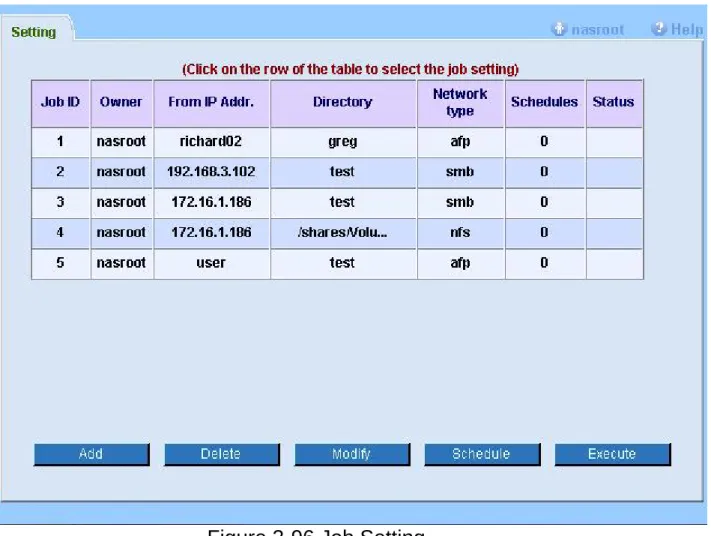The width and height of the screenshot is (711, 536).
Task: Click nasroot owner cell in job 3 row
Action: pyautogui.click(x=121, y=203)
